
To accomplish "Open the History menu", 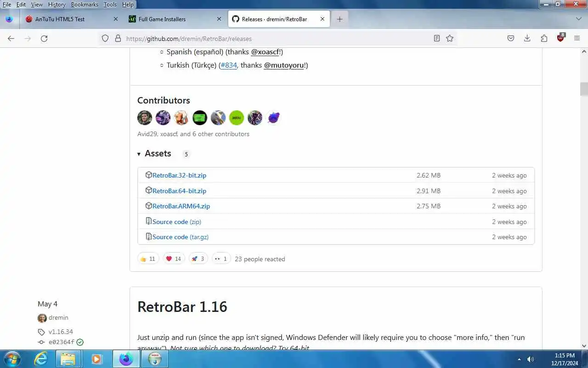I will pyautogui.click(x=57, y=5).
